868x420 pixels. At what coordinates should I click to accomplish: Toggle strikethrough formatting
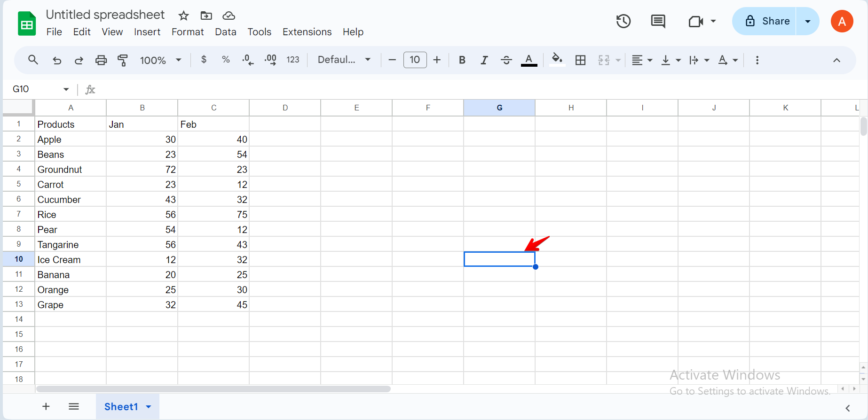click(x=506, y=60)
